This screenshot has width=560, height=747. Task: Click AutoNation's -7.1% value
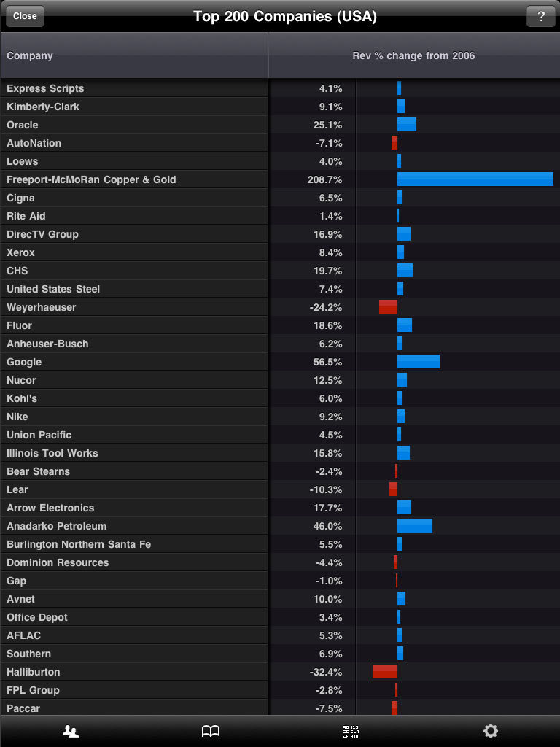click(x=326, y=143)
